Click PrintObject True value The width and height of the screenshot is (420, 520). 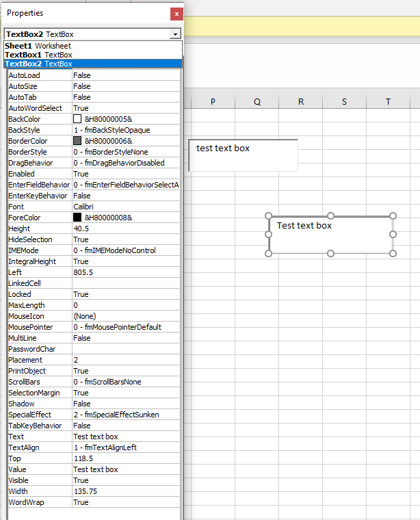126,371
